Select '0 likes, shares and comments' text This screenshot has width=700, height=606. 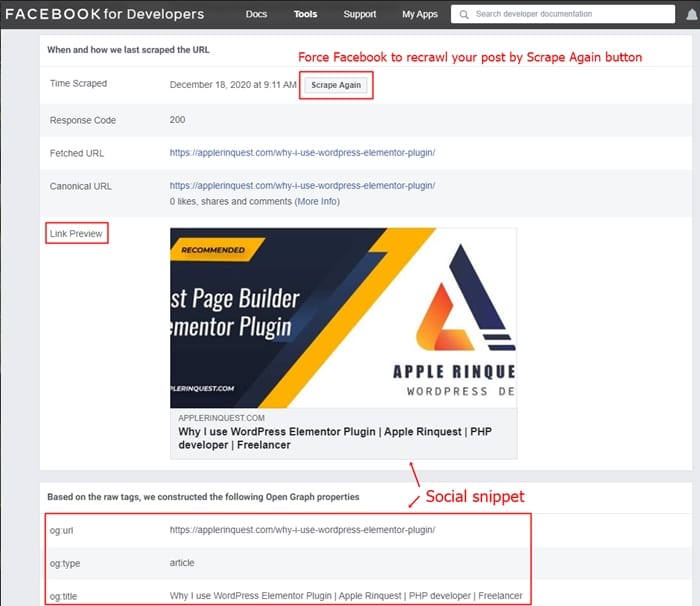(230, 201)
